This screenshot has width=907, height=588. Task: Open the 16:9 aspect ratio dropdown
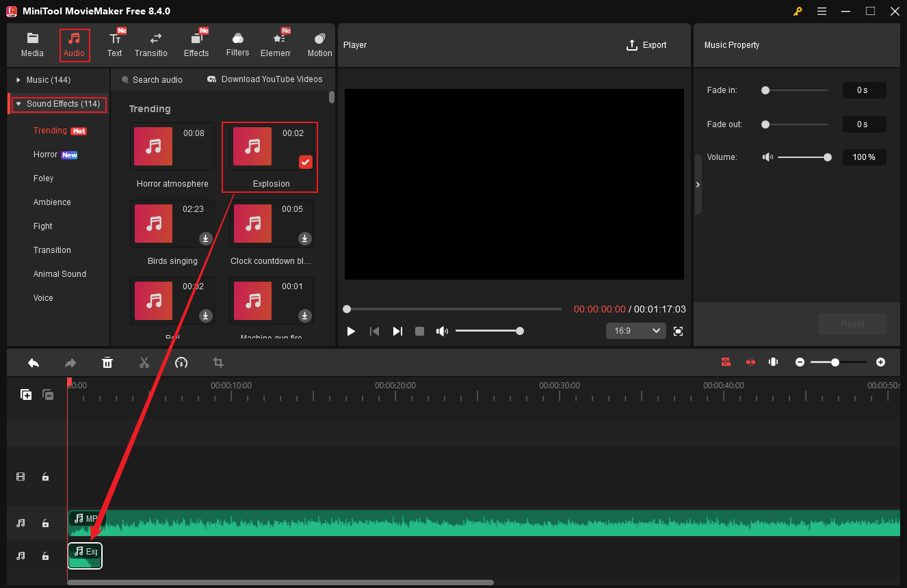[x=635, y=330]
